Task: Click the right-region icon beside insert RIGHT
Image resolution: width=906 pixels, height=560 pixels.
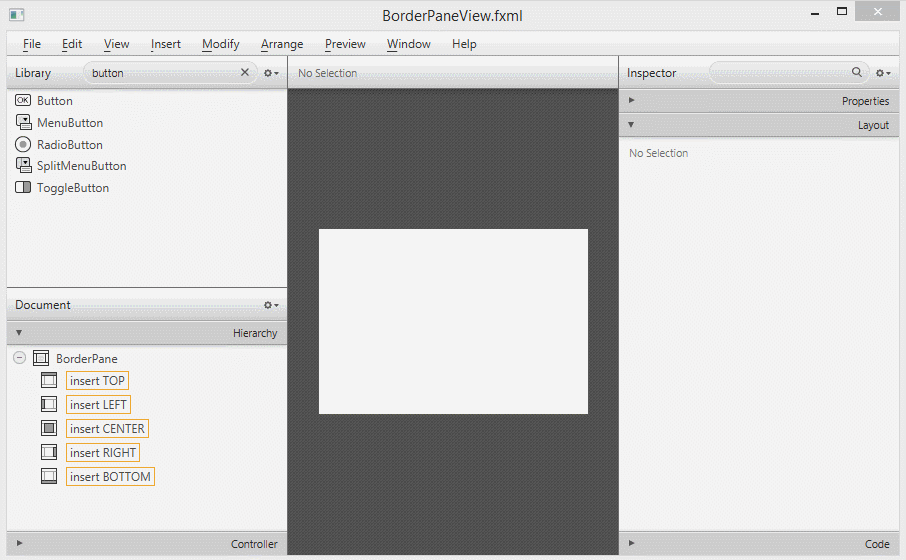Action: pos(49,452)
